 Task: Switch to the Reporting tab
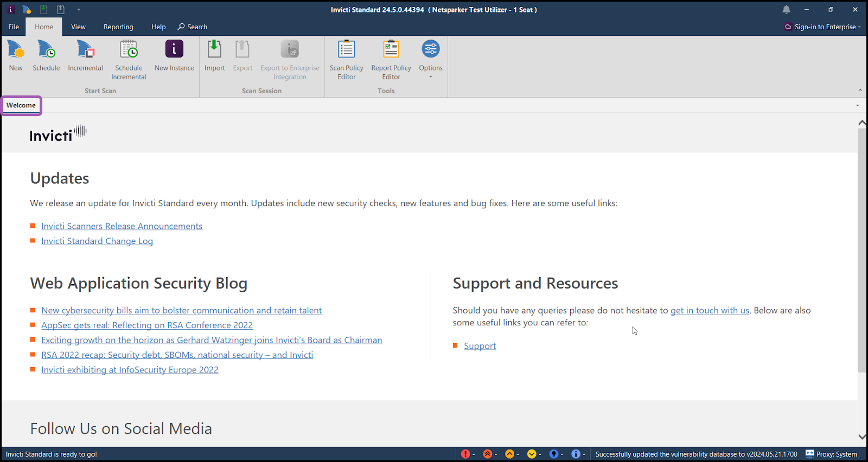pyautogui.click(x=118, y=27)
